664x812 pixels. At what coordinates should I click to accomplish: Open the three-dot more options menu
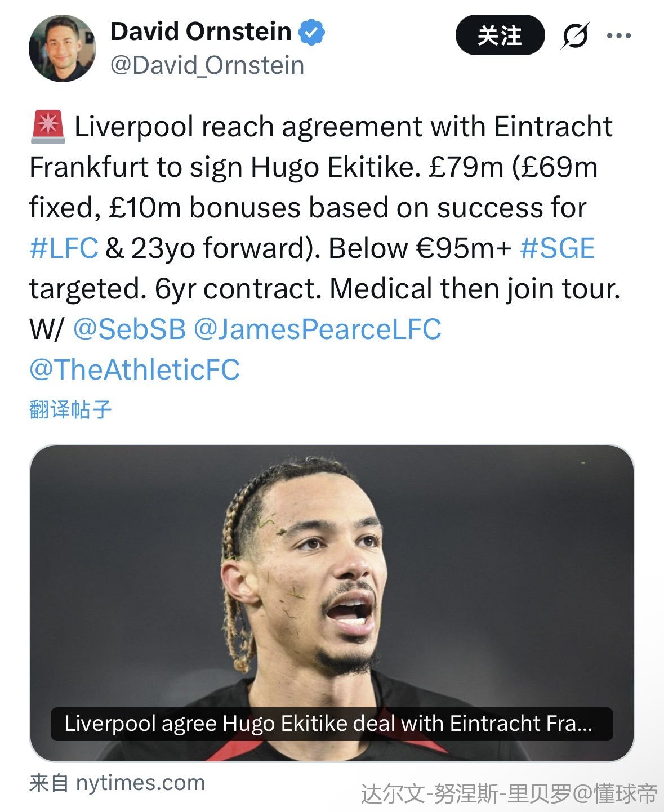[x=619, y=36]
